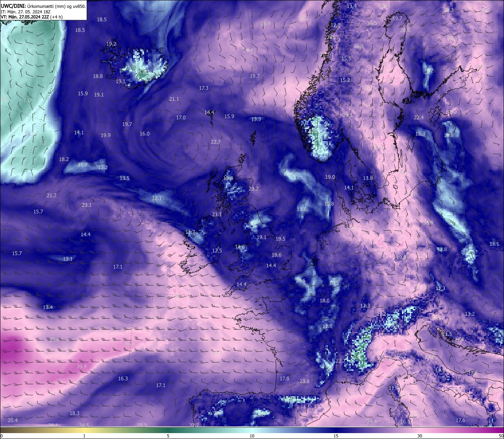The image size is (504, 439).
Task: Click the 17.8 map value
Action: [284, 378]
